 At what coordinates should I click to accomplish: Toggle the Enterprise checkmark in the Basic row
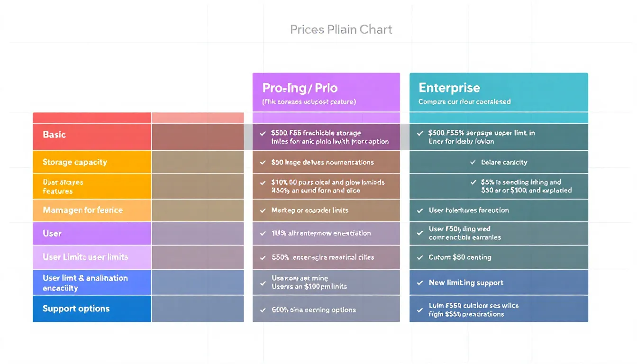(x=420, y=134)
